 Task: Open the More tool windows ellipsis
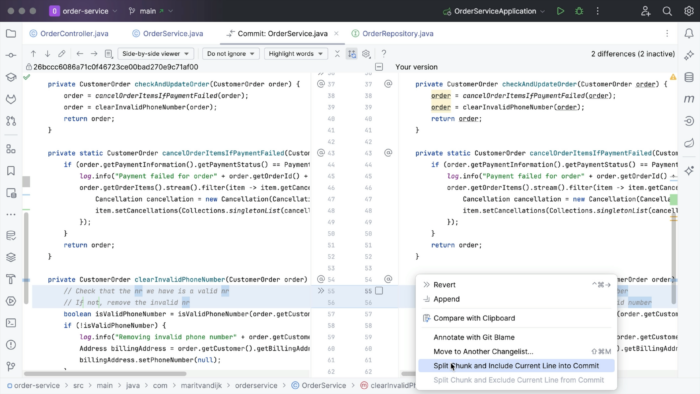pyautogui.click(x=11, y=215)
